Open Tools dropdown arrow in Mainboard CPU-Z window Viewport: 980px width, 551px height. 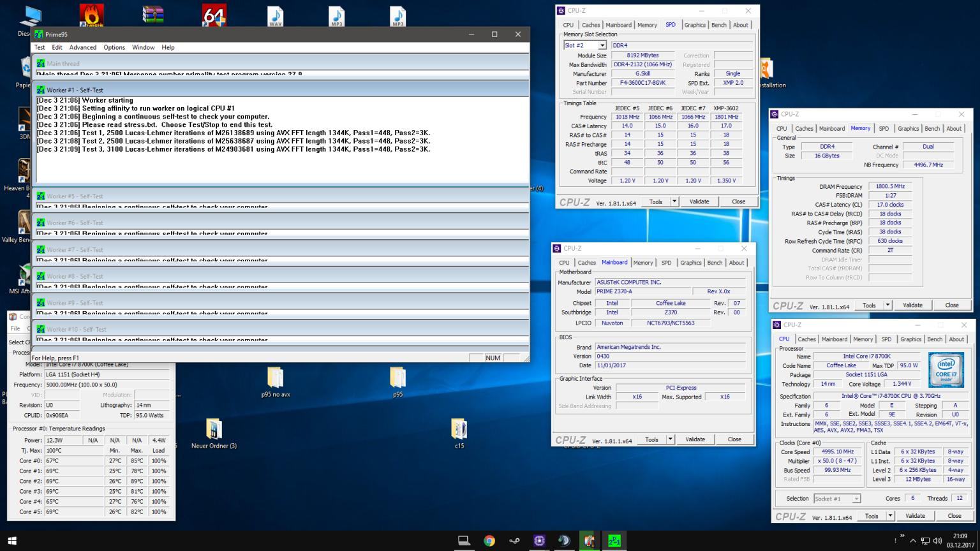tap(670, 439)
